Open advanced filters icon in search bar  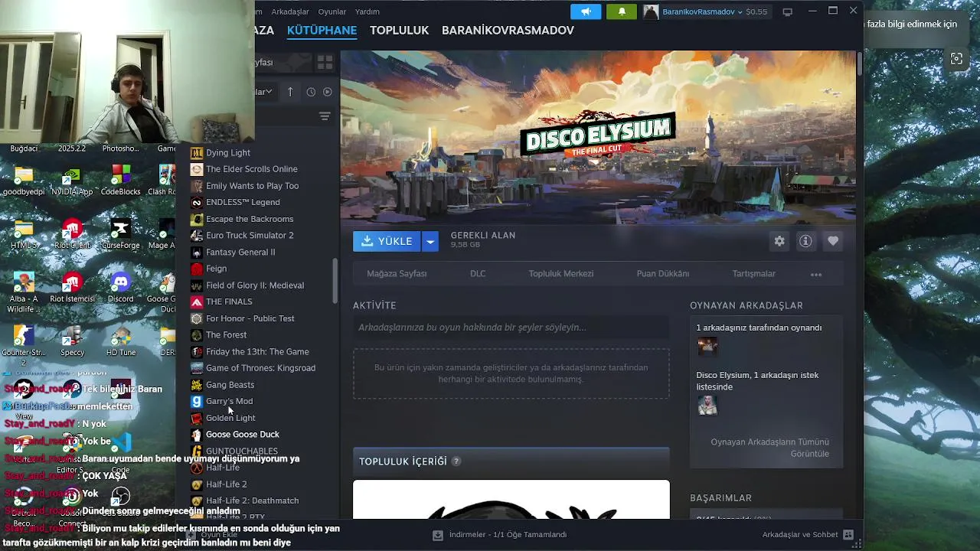pyautogui.click(x=325, y=116)
